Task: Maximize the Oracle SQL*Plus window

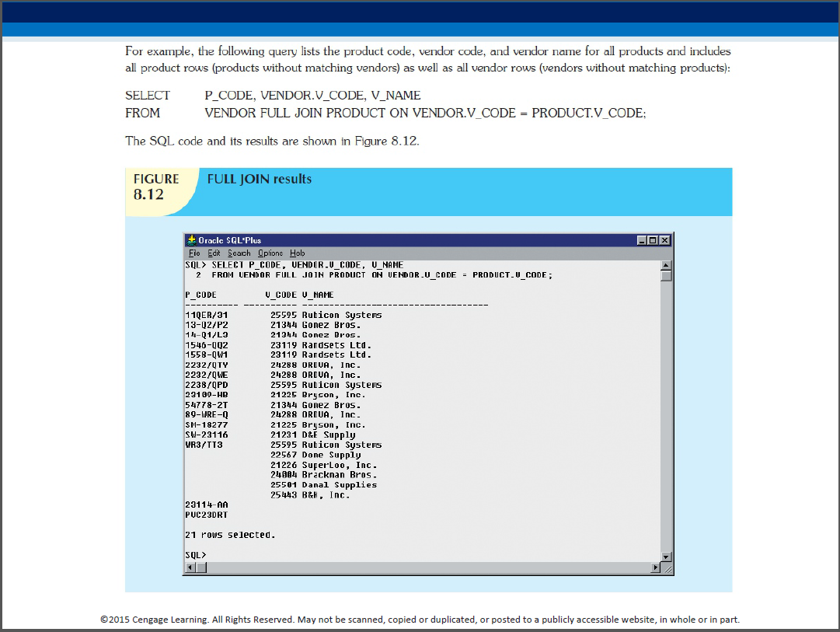Action: 653,240
